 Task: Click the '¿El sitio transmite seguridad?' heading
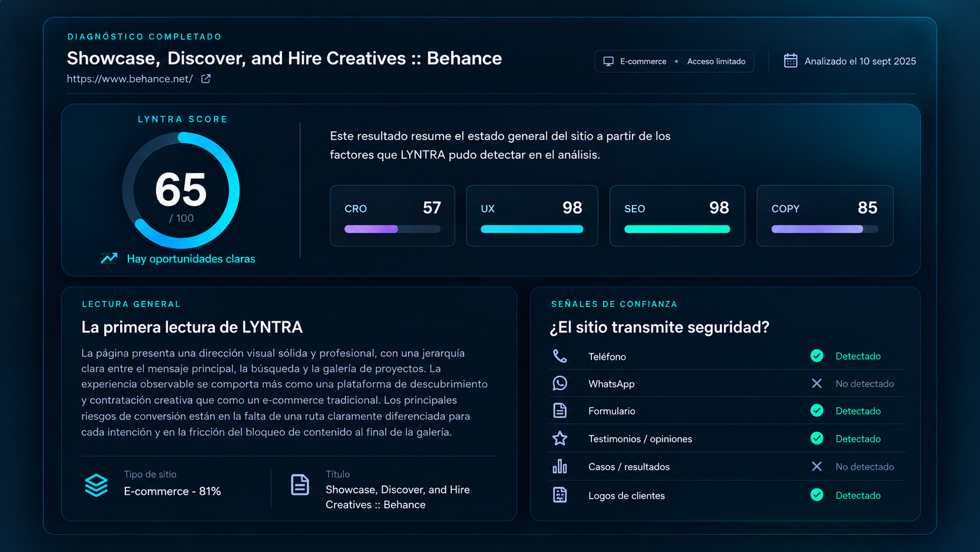click(659, 327)
